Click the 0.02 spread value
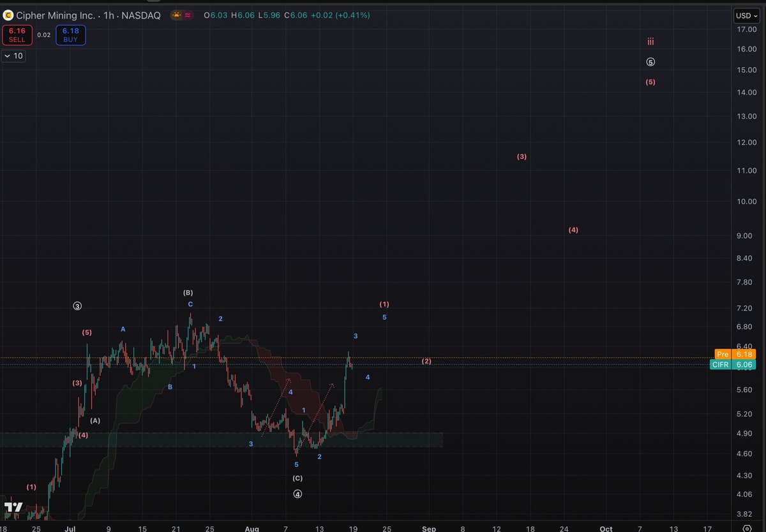This screenshot has width=766, height=532. tap(43, 35)
